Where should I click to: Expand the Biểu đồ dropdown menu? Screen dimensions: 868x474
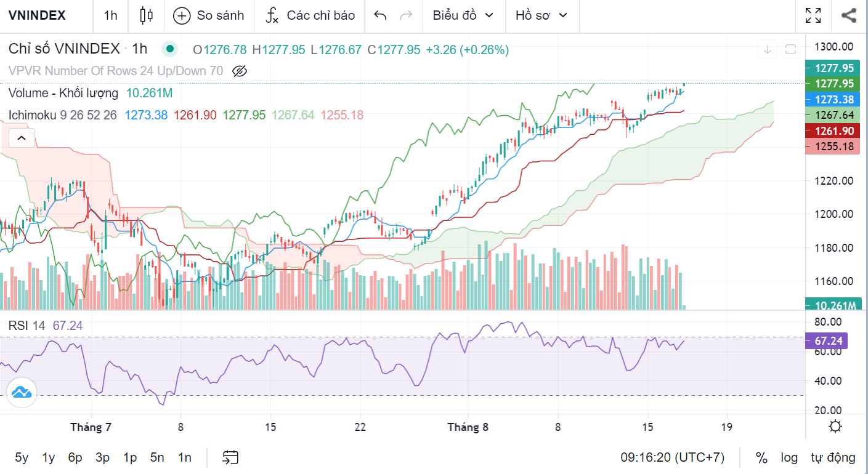463,16
